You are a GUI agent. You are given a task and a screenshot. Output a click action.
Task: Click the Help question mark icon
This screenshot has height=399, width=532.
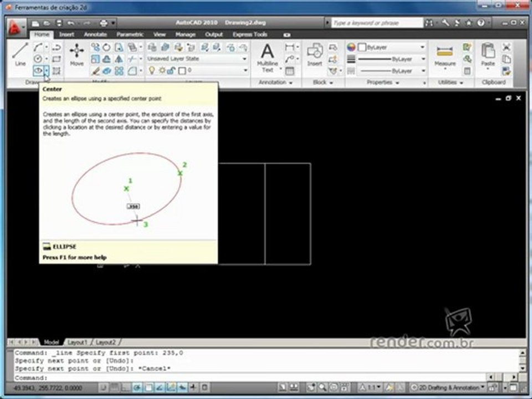(x=481, y=23)
